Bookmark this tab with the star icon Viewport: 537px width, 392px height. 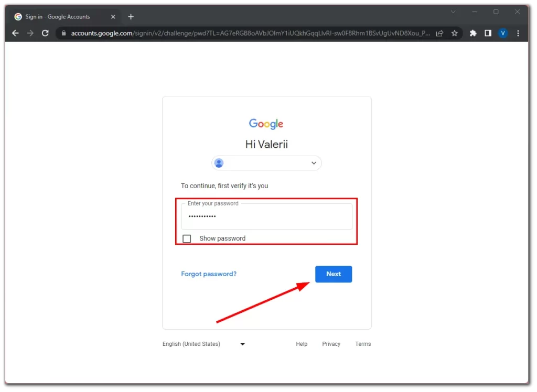tap(455, 33)
